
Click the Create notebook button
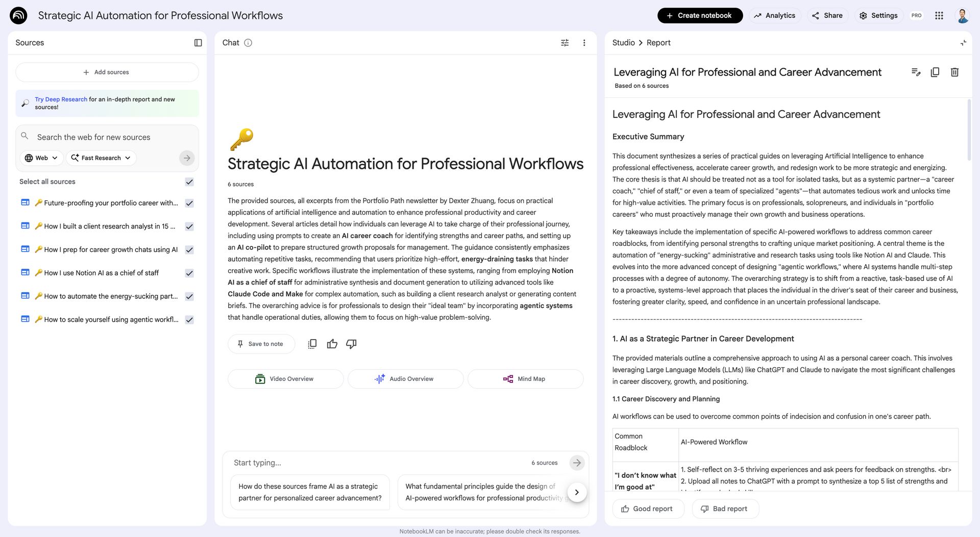[x=700, y=15]
